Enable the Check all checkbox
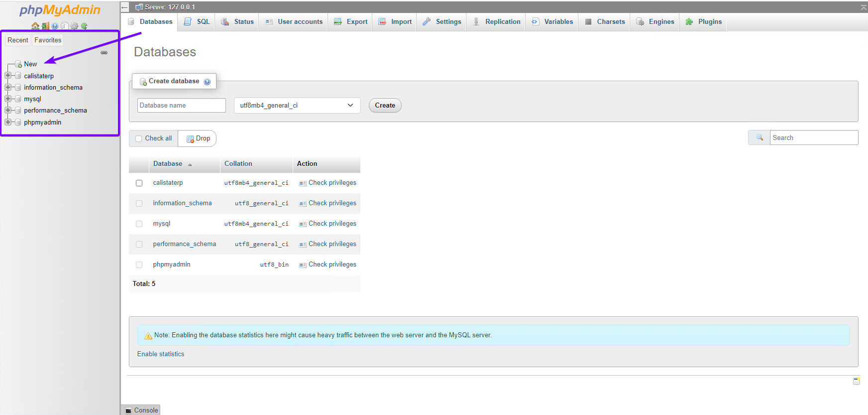The height and width of the screenshot is (415, 868). [x=139, y=138]
